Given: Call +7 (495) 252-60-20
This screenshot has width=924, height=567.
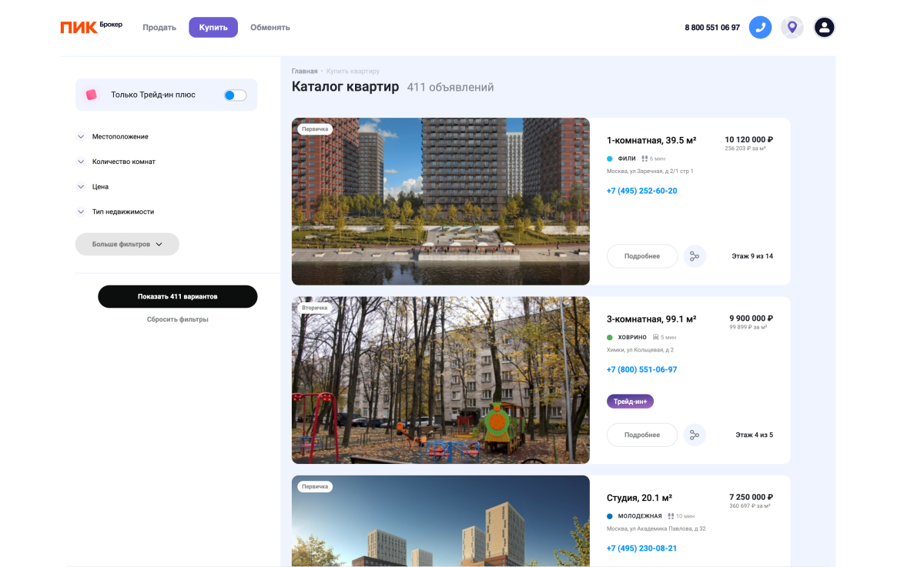Looking at the screenshot, I should coord(641,191).
